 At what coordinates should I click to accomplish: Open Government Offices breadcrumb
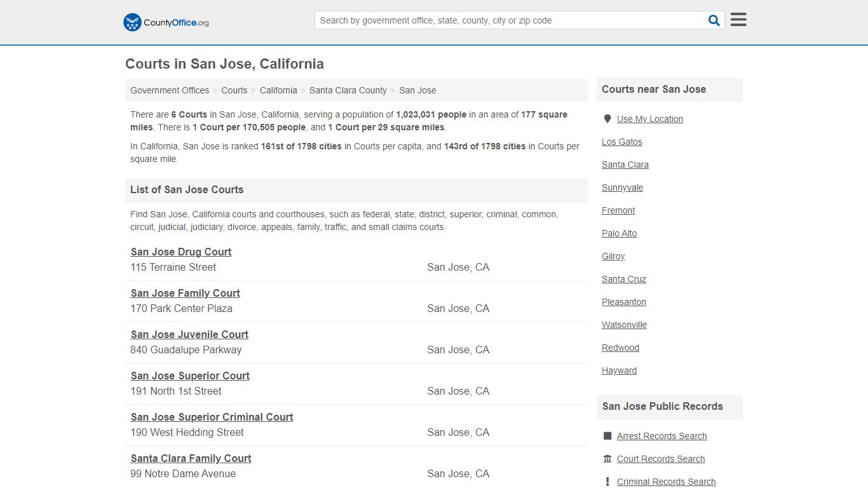(x=170, y=90)
